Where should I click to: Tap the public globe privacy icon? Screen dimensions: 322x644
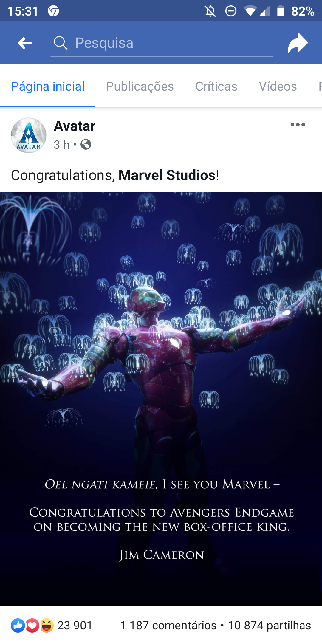pyautogui.click(x=86, y=145)
